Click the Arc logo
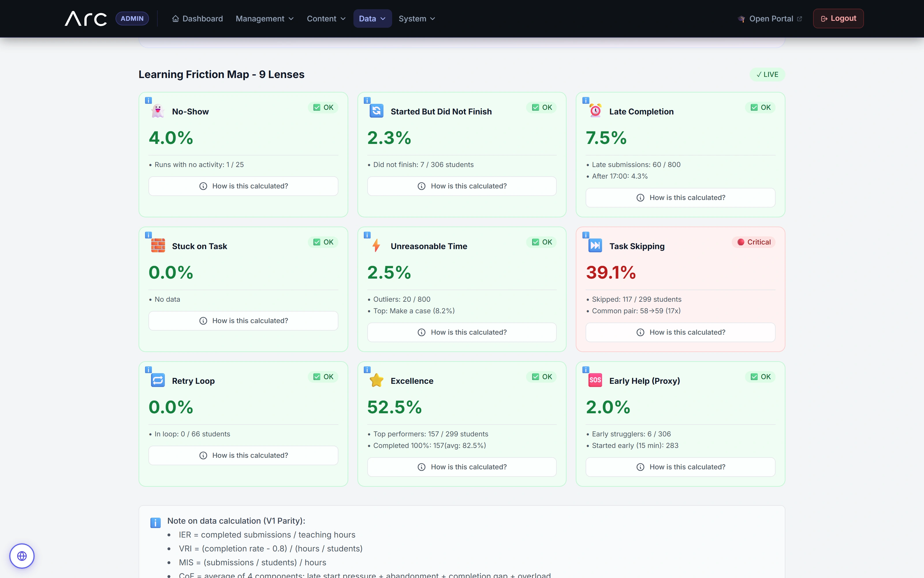This screenshot has height=578, width=924. [x=85, y=18]
